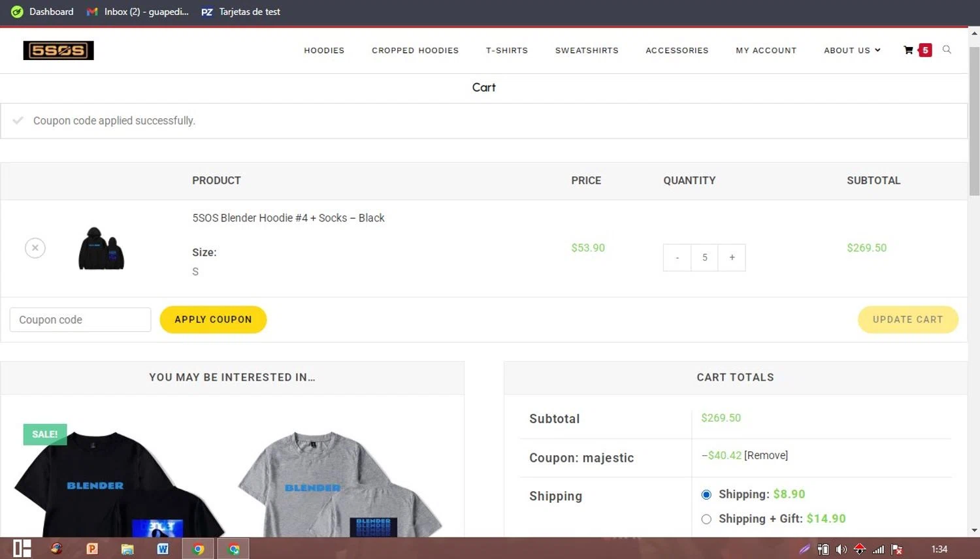The width and height of the screenshot is (980, 559).
Task: Open the T-Shirts menu
Action: tap(507, 50)
